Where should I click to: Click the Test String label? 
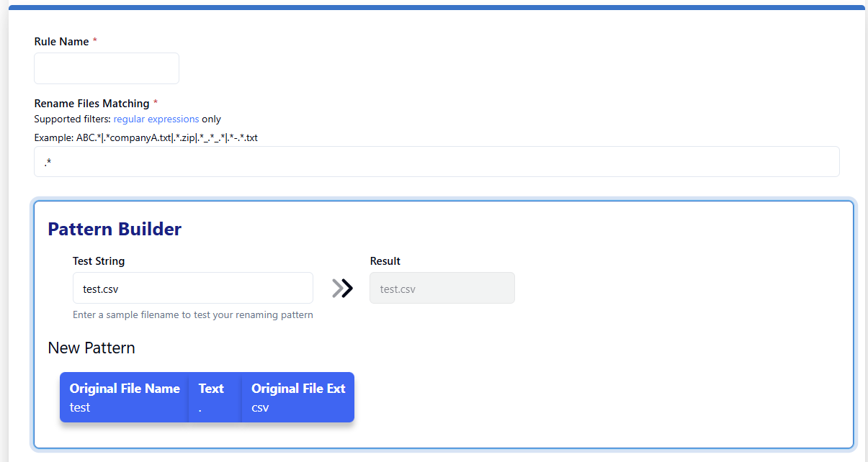[x=99, y=261]
